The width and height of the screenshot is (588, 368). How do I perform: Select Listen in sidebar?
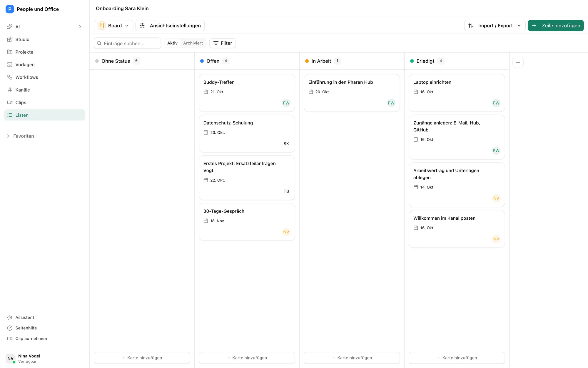[45, 115]
